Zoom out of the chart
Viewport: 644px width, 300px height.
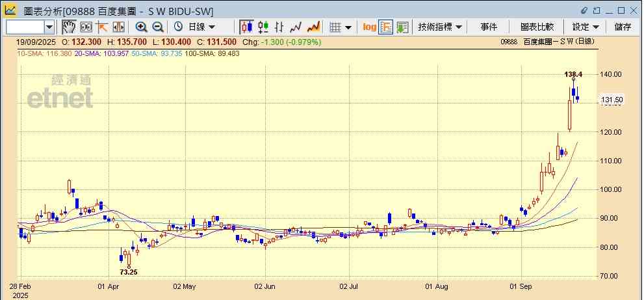(x=158, y=27)
